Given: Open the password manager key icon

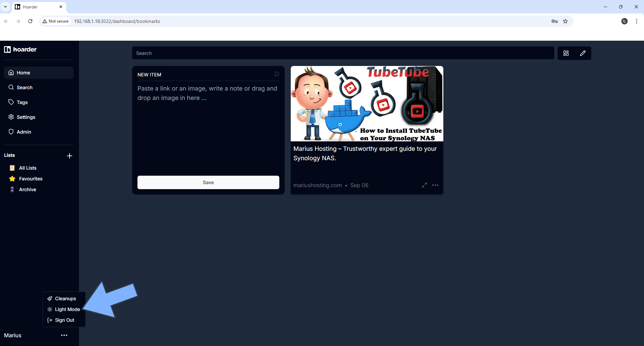Looking at the screenshot, I should (555, 21).
